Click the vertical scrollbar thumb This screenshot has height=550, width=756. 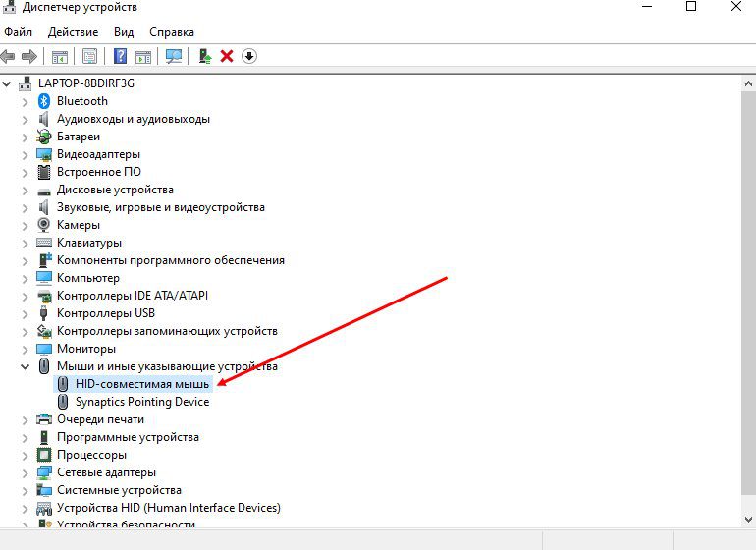tap(748, 293)
